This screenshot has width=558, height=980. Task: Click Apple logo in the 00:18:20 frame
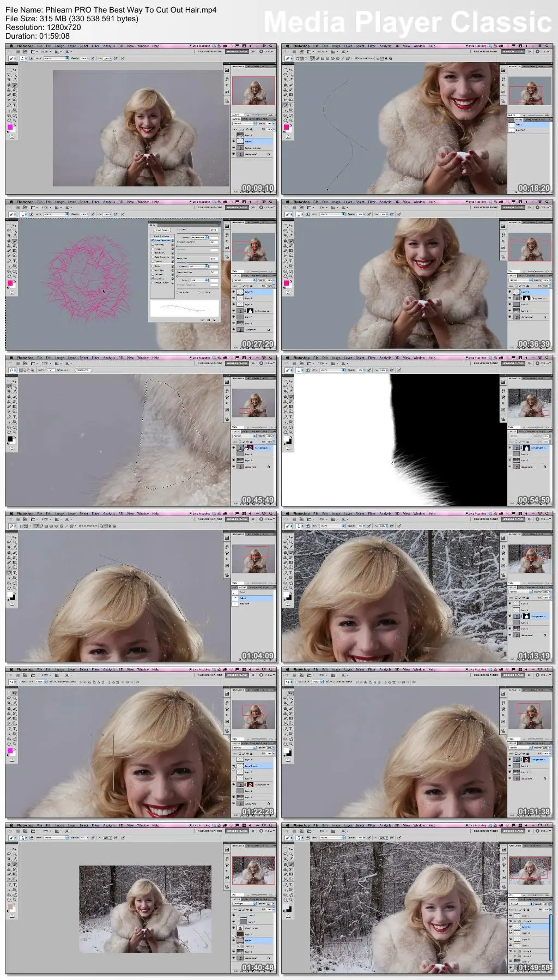[x=287, y=46]
